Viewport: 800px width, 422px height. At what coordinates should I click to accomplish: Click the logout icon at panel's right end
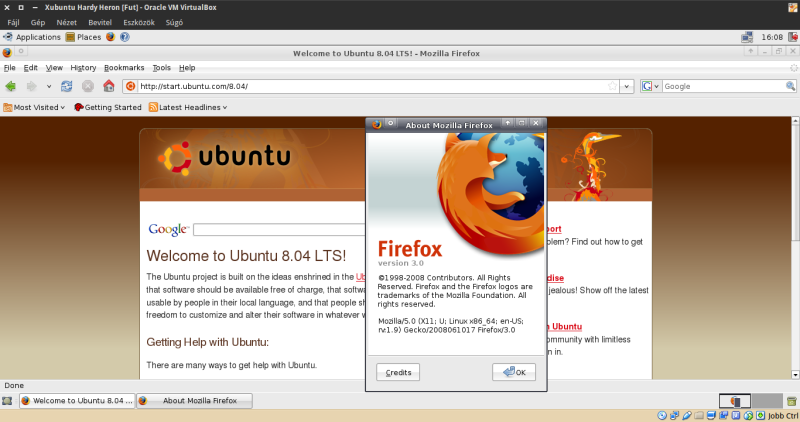[793, 37]
